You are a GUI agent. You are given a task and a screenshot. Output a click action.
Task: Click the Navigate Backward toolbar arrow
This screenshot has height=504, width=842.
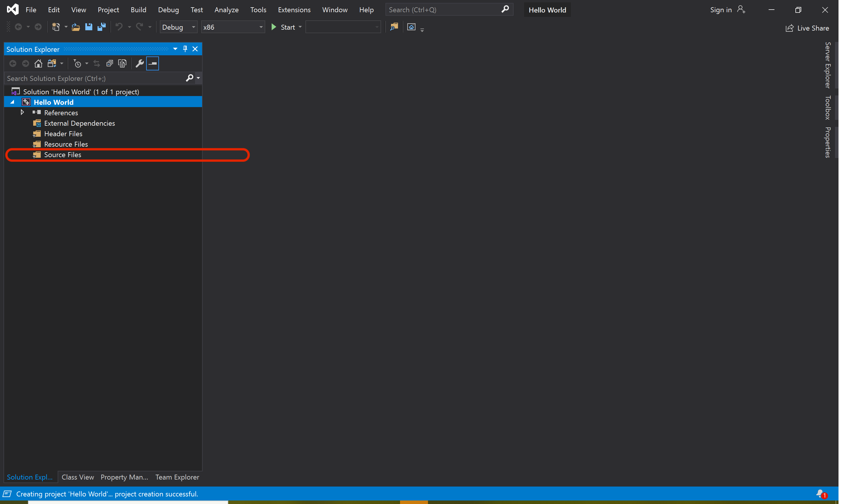pyautogui.click(x=18, y=27)
